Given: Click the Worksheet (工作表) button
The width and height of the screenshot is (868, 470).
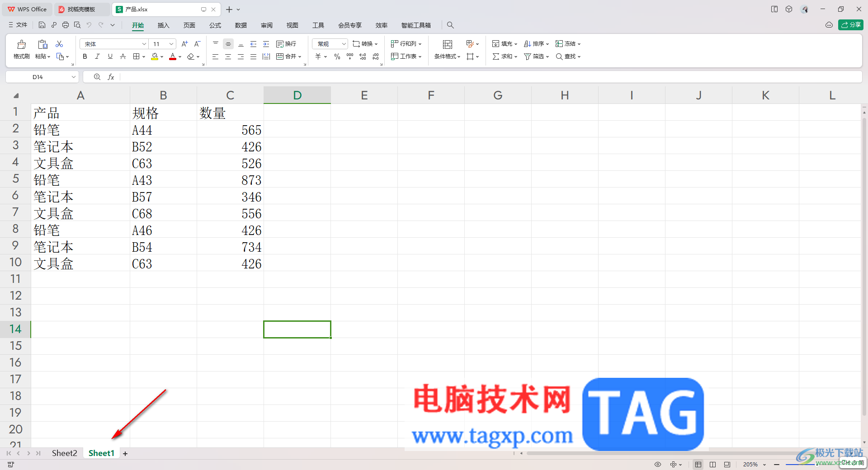Looking at the screenshot, I should [406, 56].
